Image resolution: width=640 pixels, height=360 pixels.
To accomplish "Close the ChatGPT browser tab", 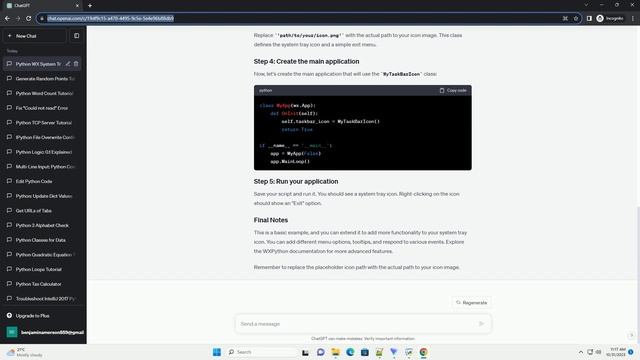I will 78,6.
